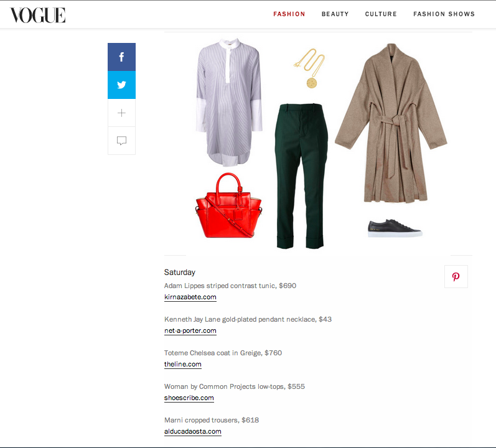Tweet this article via Twitter icon
Image resolution: width=496 pixels, height=448 pixels.
(121, 85)
